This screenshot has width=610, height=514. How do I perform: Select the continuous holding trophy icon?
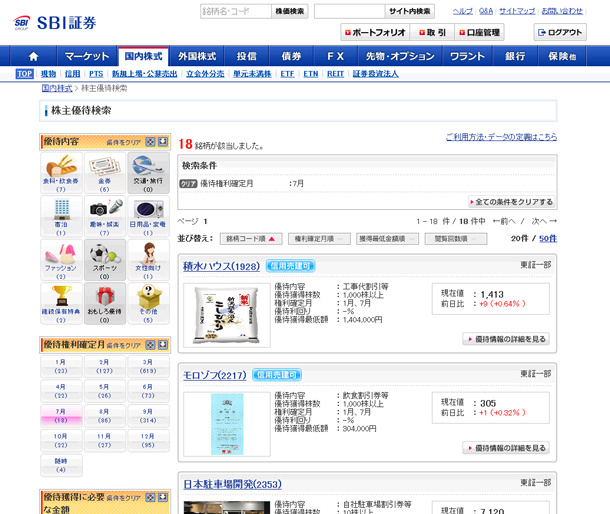pos(61,303)
